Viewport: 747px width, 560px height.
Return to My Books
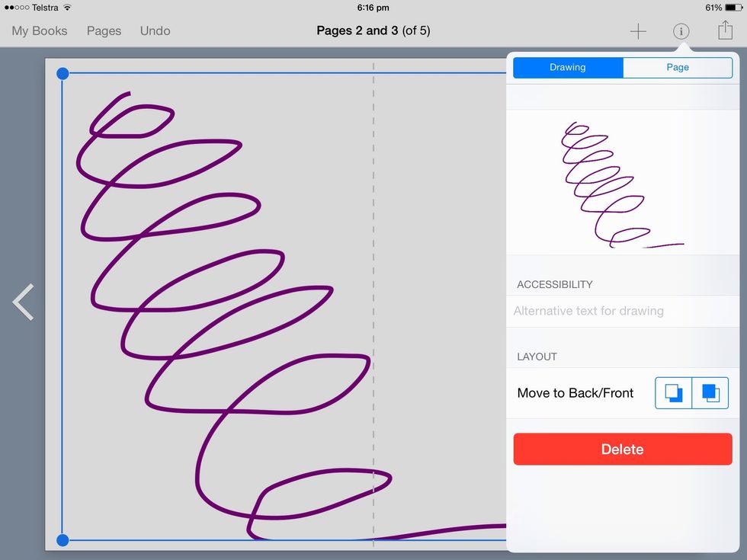[x=40, y=31]
